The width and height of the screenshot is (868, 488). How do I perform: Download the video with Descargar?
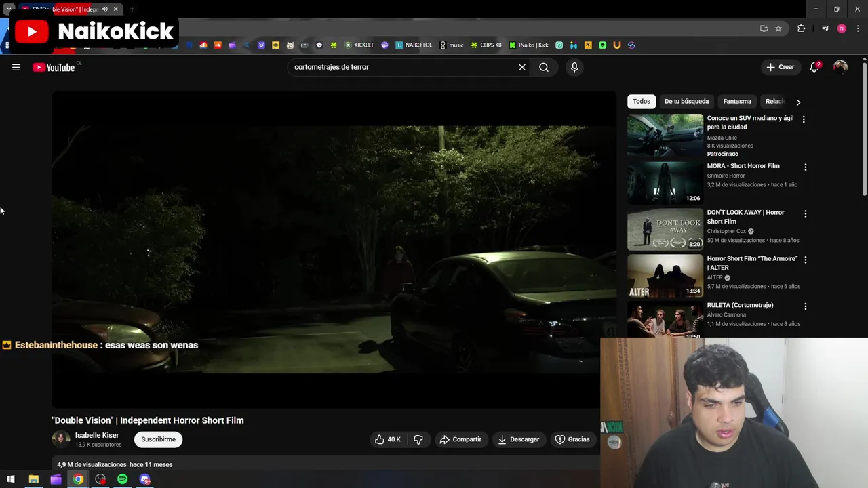coord(518,439)
